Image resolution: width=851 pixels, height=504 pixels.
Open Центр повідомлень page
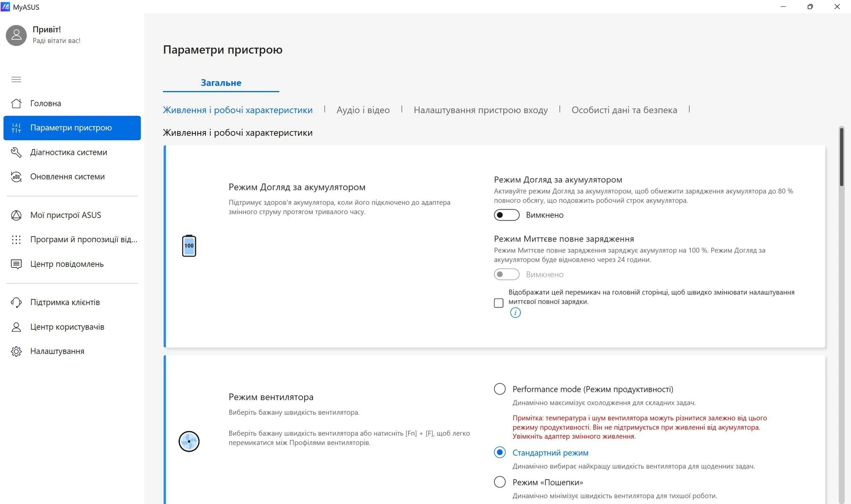click(72, 264)
